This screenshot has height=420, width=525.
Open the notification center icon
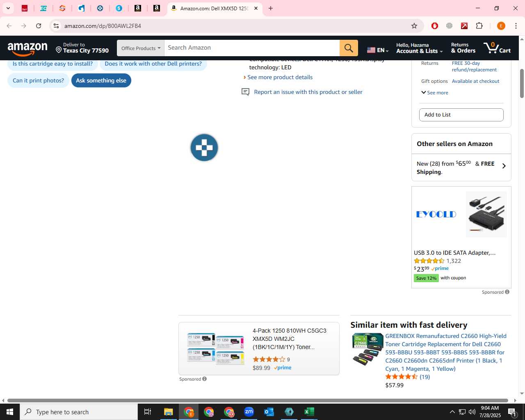pyautogui.click(x=512, y=412)
